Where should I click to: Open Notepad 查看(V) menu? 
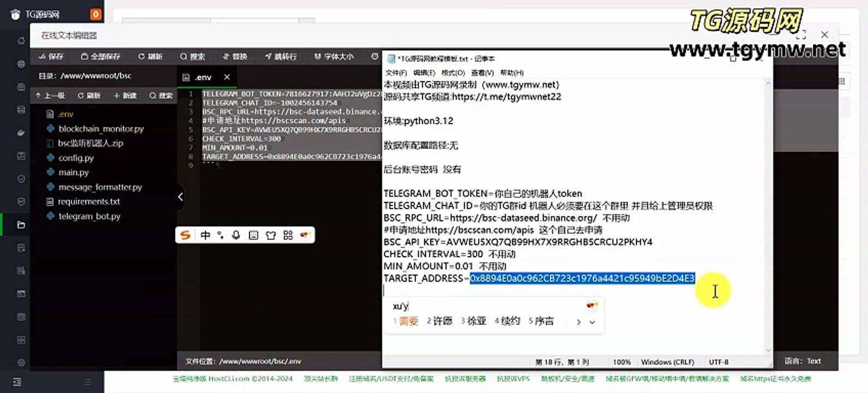[x=483, y=73]
